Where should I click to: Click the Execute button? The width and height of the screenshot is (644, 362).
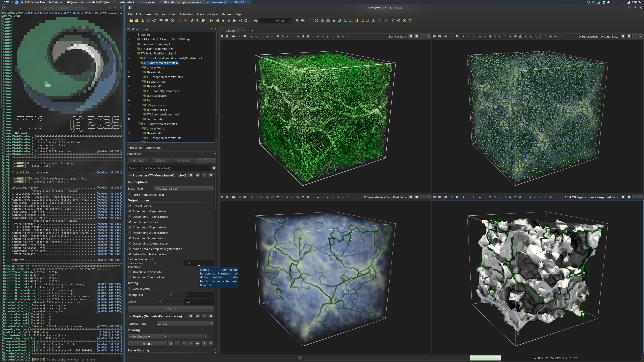(171, 309)
